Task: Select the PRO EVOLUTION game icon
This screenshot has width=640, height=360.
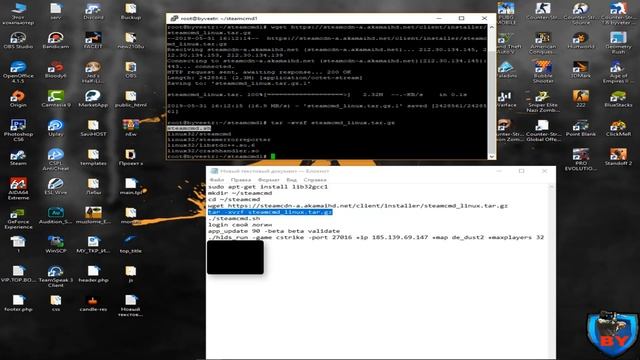Action: (x=580, y=160)
